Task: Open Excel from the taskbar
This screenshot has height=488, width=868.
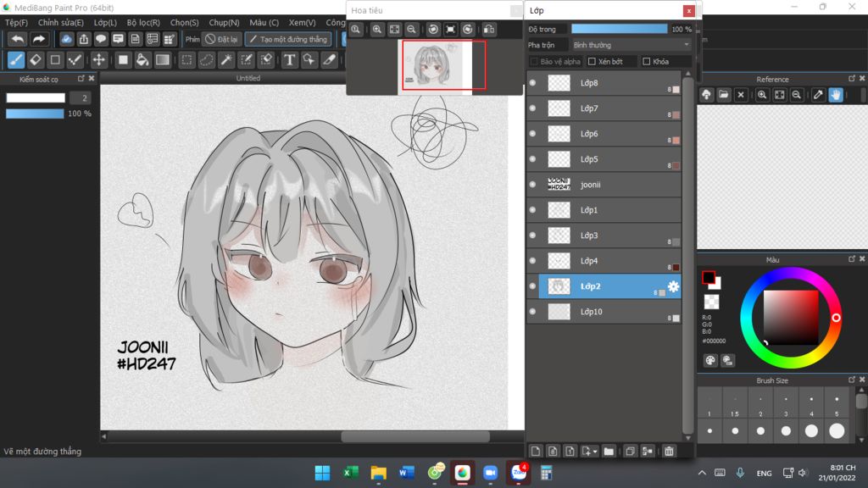Action: 350,473
